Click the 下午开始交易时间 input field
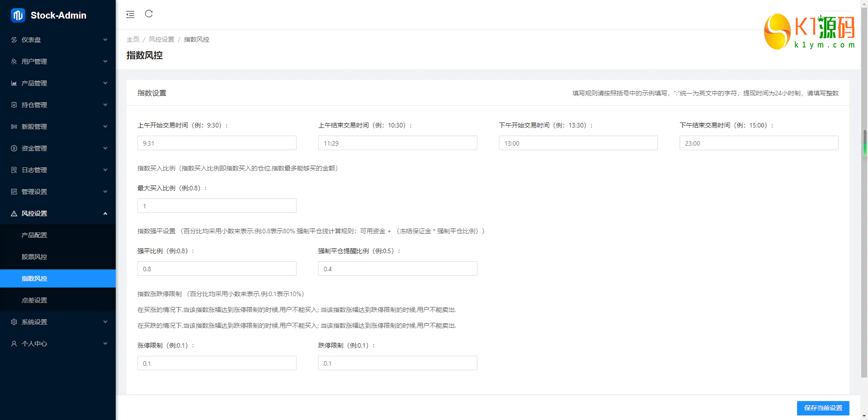This screenshot has height=420, width=868. (578, 143)
